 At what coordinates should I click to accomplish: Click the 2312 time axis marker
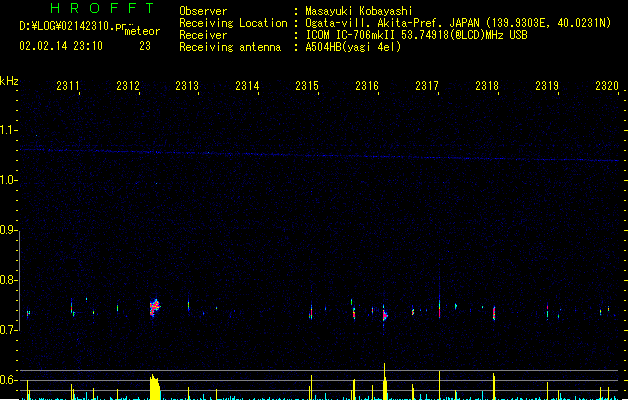[128, 86]
